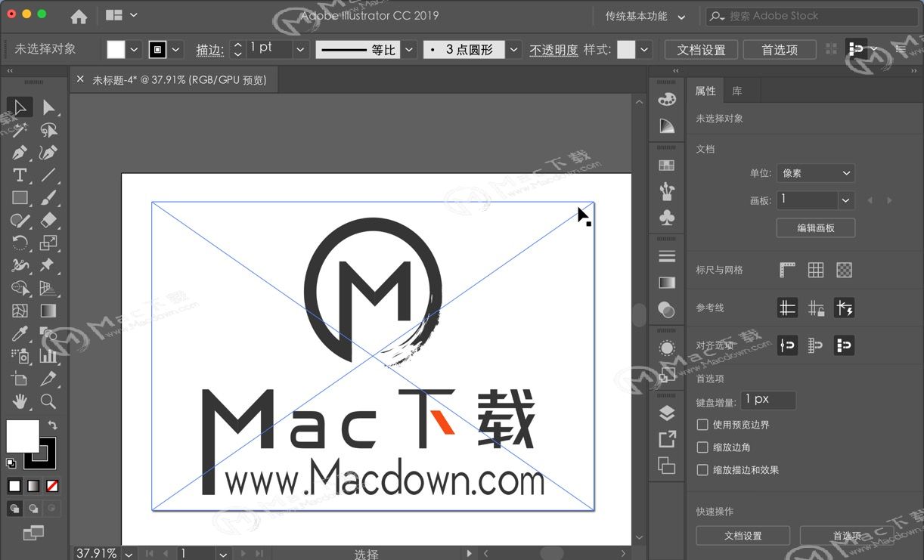Enable 使用预览边界 checkbox

coord(702,425)
